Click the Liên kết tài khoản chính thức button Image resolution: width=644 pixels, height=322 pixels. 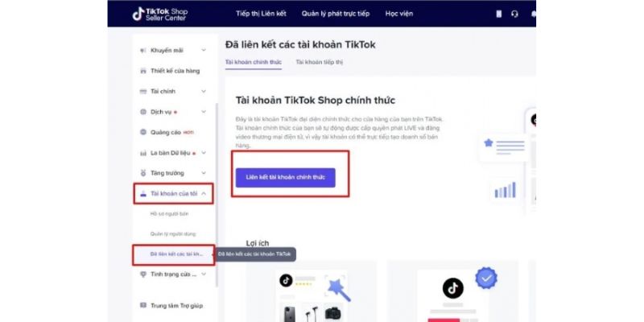[286, 177]
